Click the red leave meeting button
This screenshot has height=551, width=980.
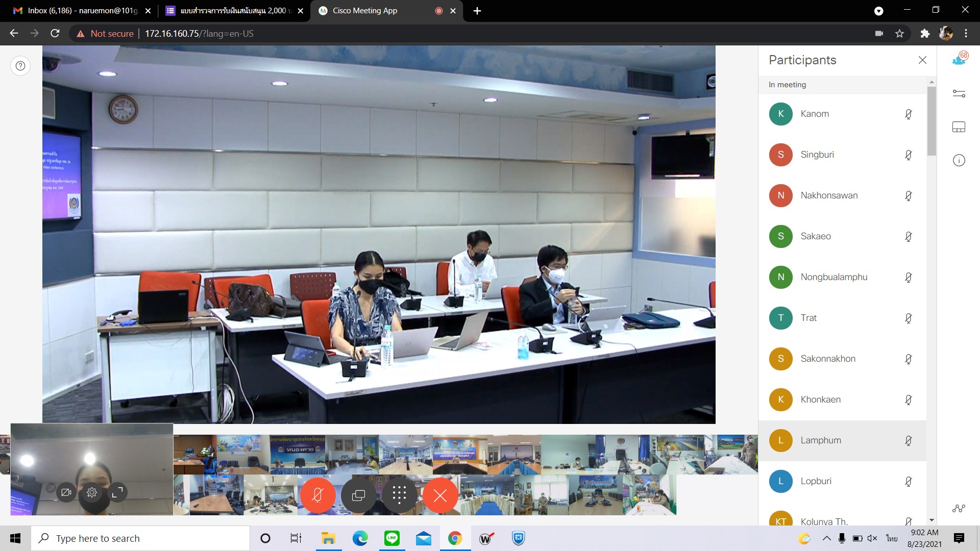click(x=440, y=495)
